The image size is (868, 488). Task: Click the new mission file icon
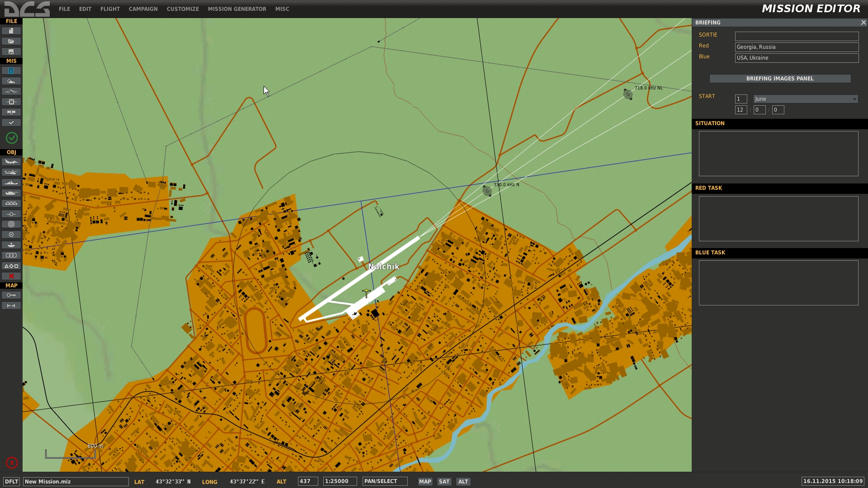11,31
